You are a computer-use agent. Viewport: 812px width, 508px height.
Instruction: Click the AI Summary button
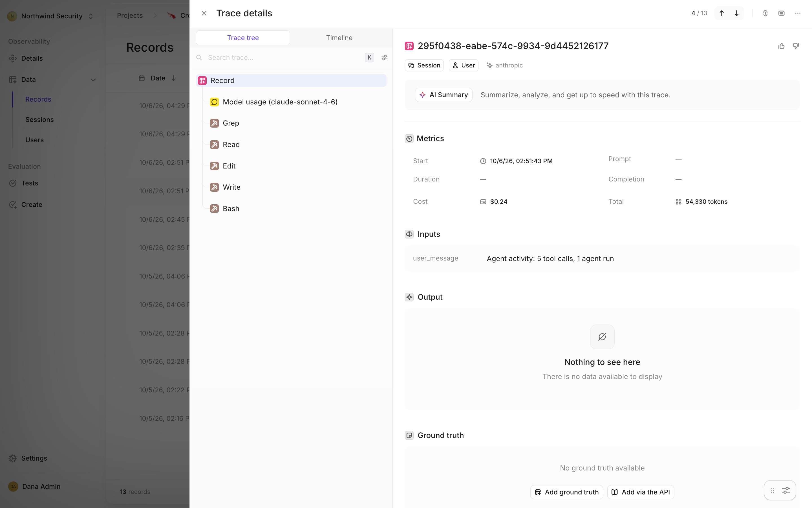(x=444, y=95)
